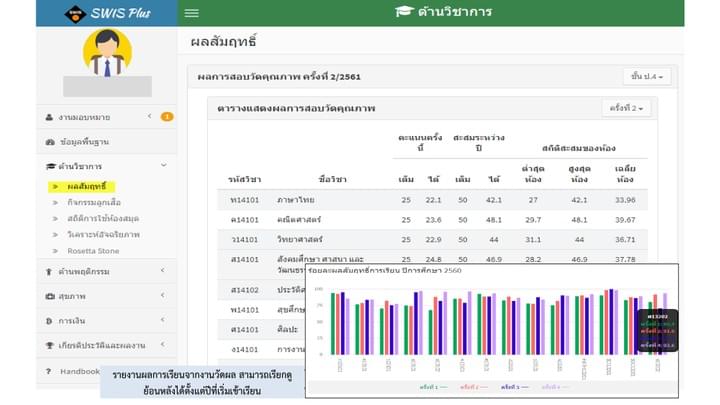Click the hamburger menu icon
Image resolution: width=720 pixels, height=405 pixels.
192,13
